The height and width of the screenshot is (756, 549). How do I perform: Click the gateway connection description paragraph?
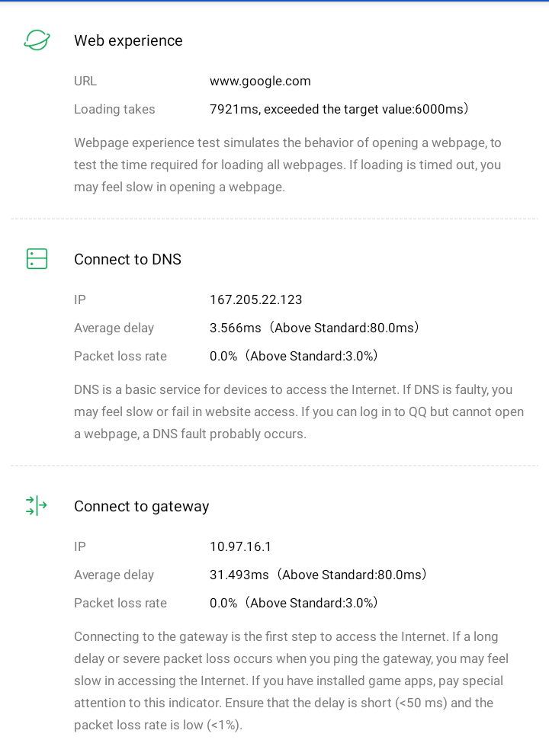click(x=291, y=681)
